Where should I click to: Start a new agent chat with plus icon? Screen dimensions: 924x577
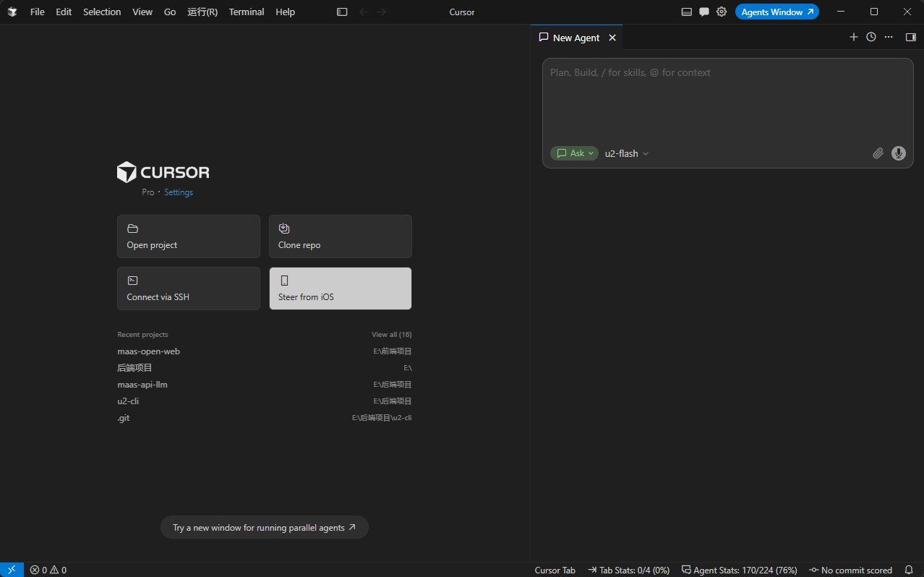(x=854, y=37)
